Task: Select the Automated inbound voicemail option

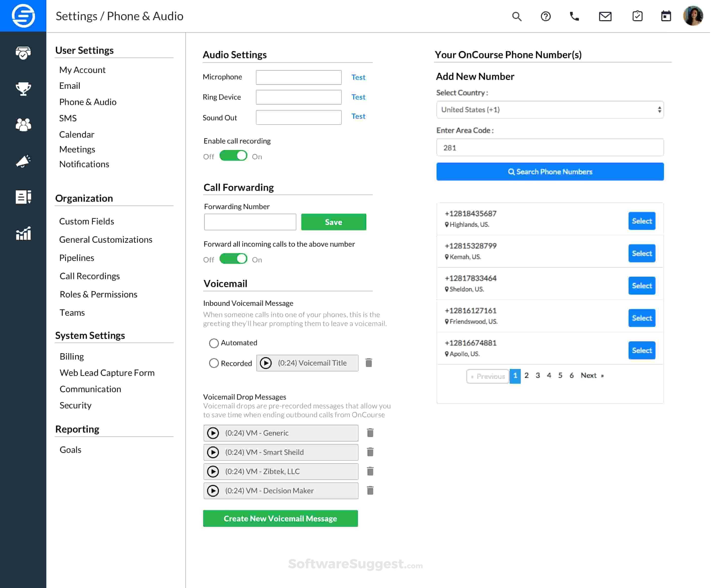Action: [x=214, y=343]
